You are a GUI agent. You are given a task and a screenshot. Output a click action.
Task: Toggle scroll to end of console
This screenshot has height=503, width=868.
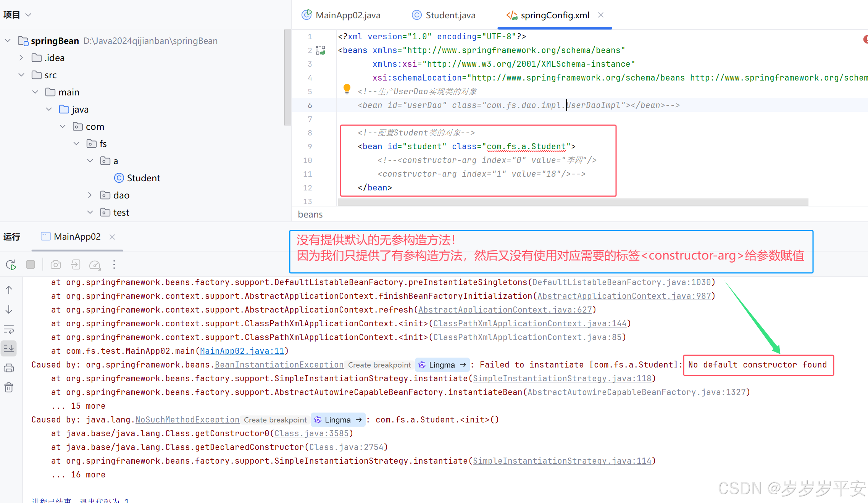point(9,348)
